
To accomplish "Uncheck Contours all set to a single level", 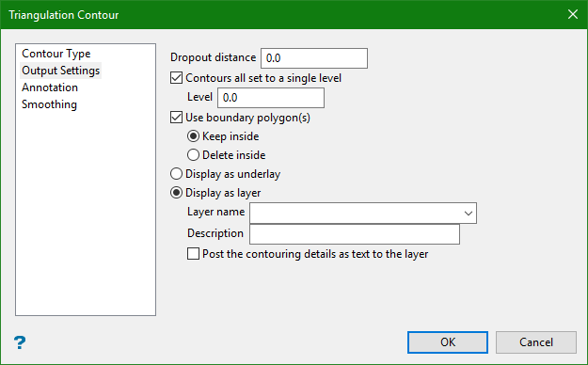I will (176, 78).
